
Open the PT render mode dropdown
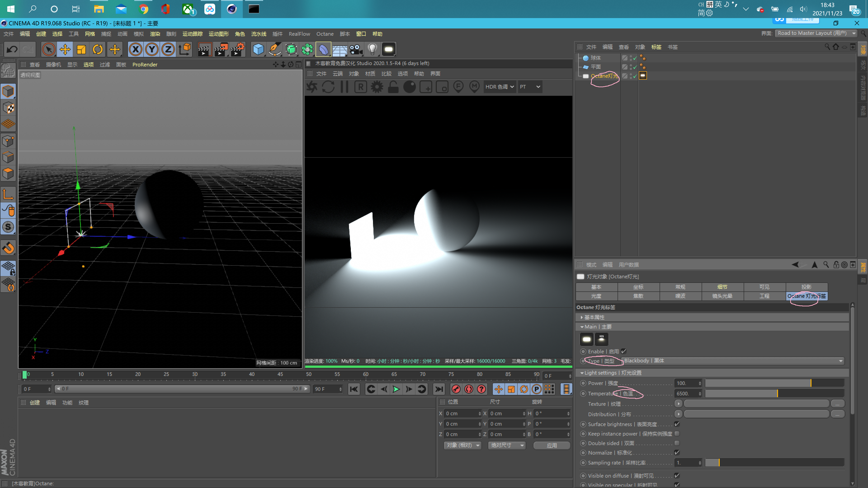pos(530,87)
